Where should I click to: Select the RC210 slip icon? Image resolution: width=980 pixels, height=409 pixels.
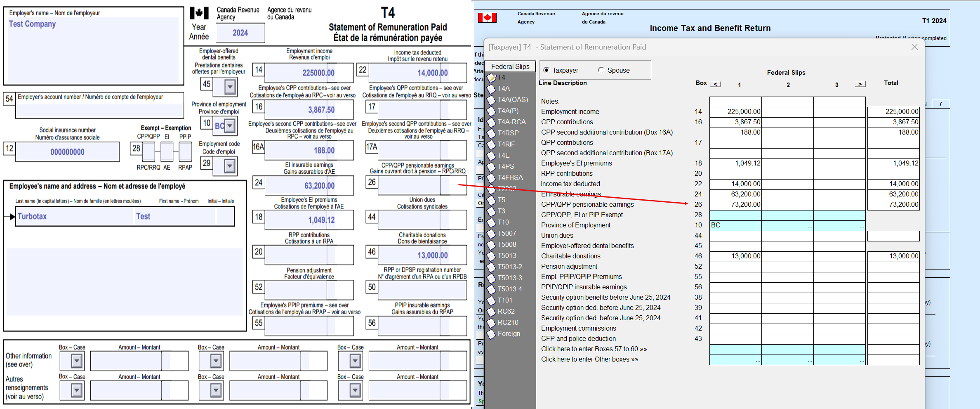(491, 323)
